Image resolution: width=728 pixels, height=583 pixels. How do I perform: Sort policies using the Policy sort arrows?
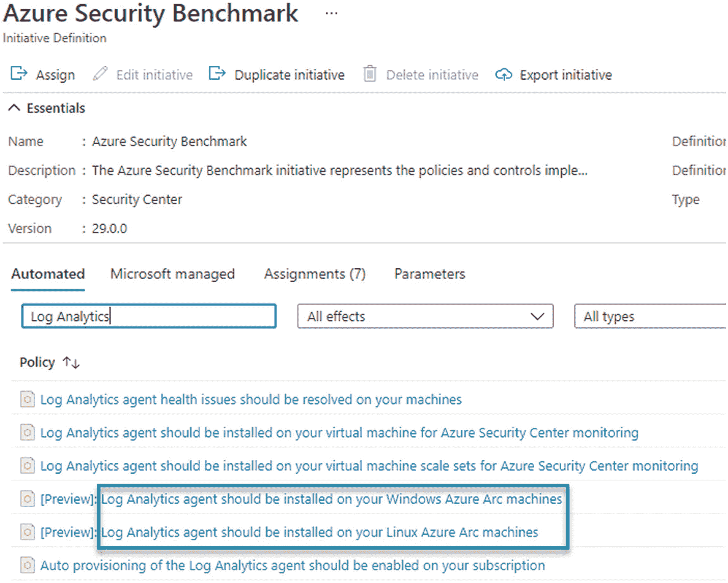click(x=71, y=362)
